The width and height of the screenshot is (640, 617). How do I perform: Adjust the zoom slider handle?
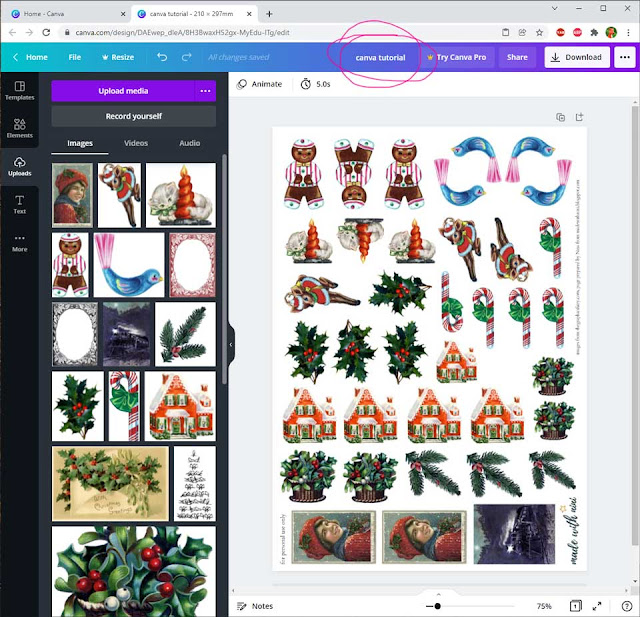coord(437,606)
